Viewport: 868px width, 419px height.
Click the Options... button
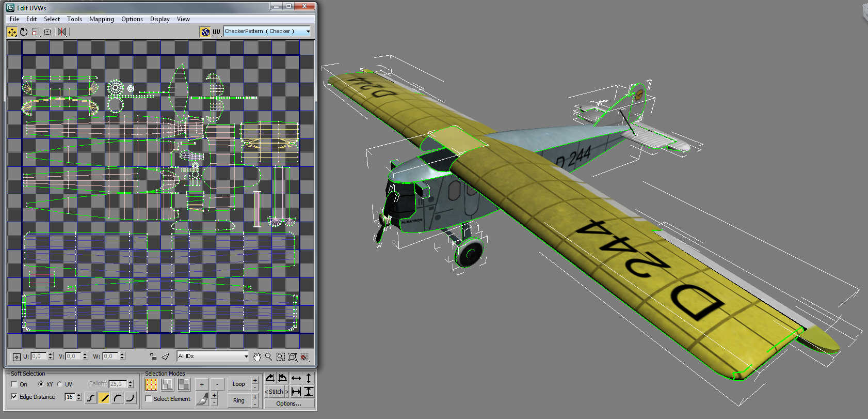[x=288, y=404]
